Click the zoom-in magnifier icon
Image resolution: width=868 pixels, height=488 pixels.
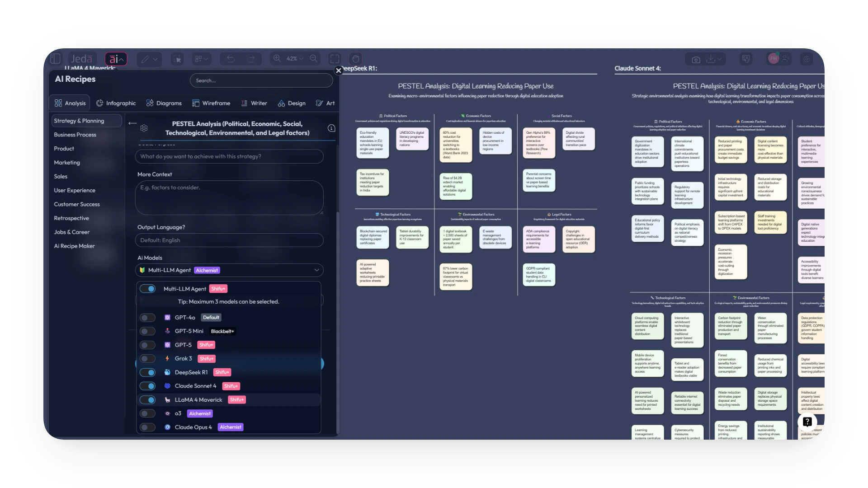277,59
